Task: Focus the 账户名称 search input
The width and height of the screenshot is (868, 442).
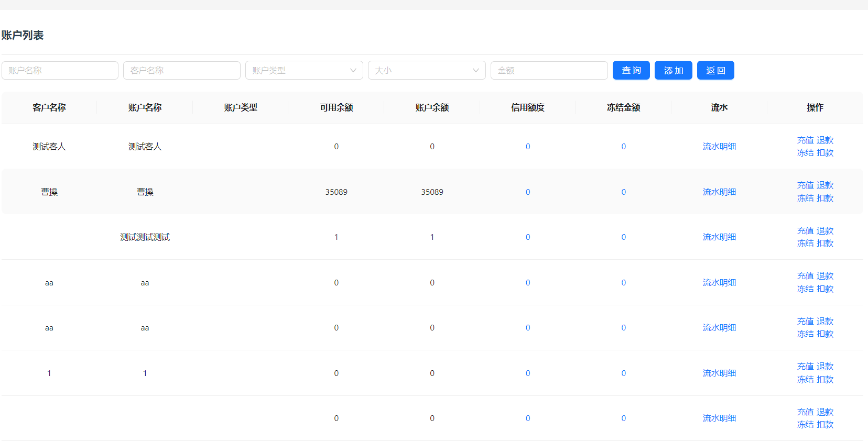Action: coord(60,70)
